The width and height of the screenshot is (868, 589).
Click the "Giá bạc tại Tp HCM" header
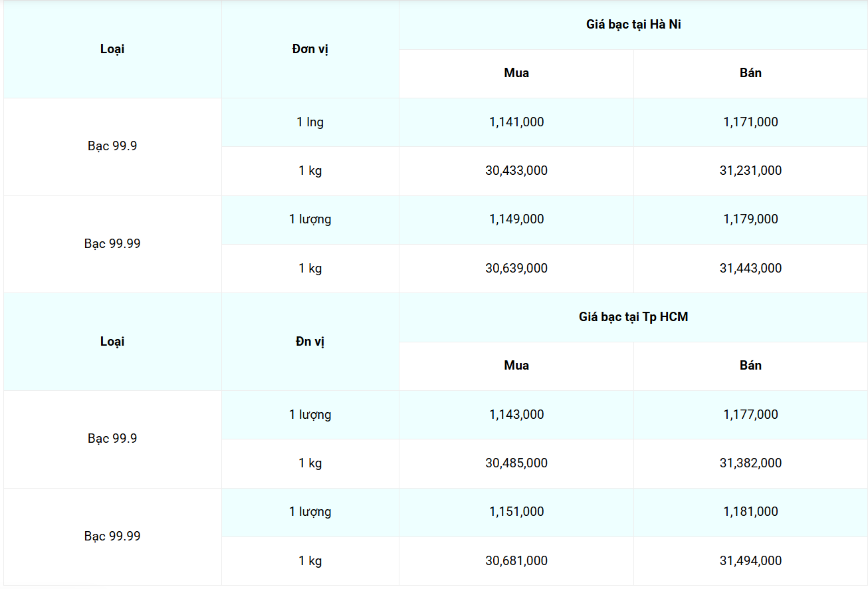(x=633, y=317)
